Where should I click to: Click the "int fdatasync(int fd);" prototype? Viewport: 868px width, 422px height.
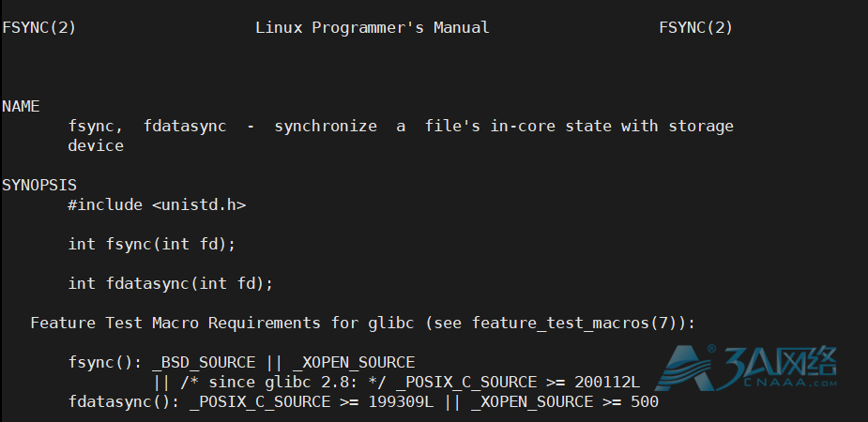point(170,283)
